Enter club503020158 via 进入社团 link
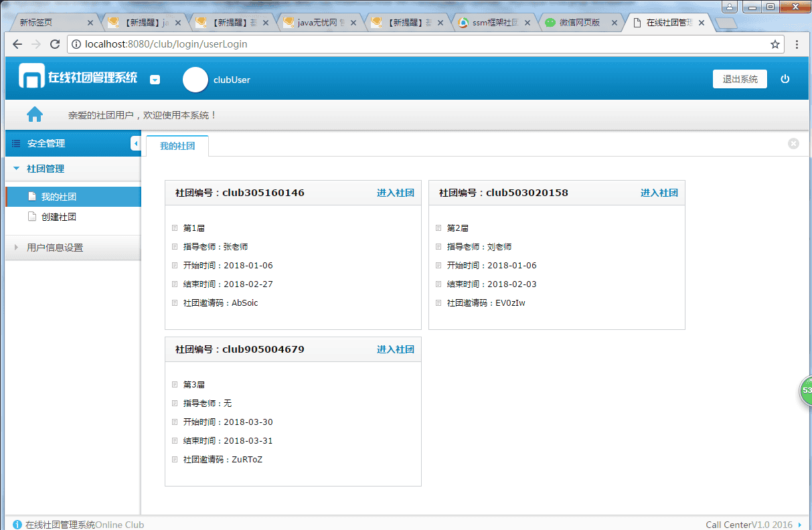 tap(659, 193)
